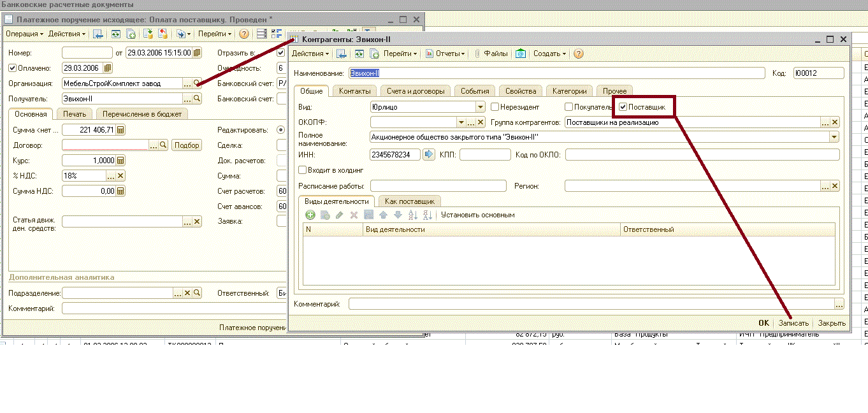This screenshot has width=868, height=413.
Task: Open Действия menu in Контрагенты window
Action: click(310, 54)
